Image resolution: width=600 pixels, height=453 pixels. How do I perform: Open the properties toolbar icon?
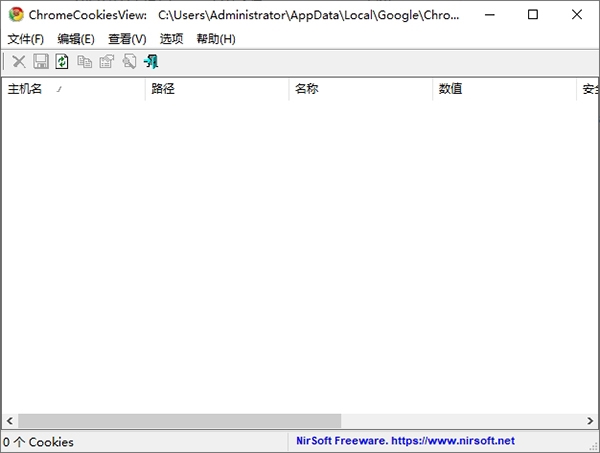click(x=107, y=61)
